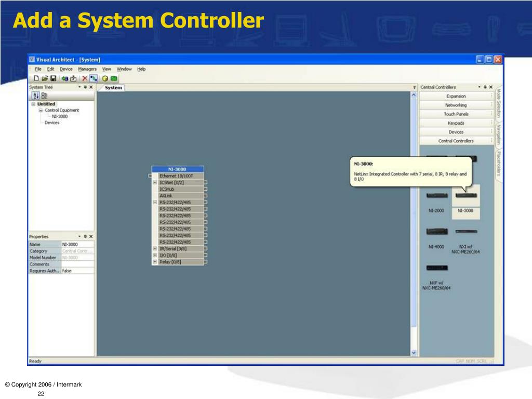This screenshot has height=399, width=532.
Task: Select Devices in the System Tree
Action: pos(52,123)
